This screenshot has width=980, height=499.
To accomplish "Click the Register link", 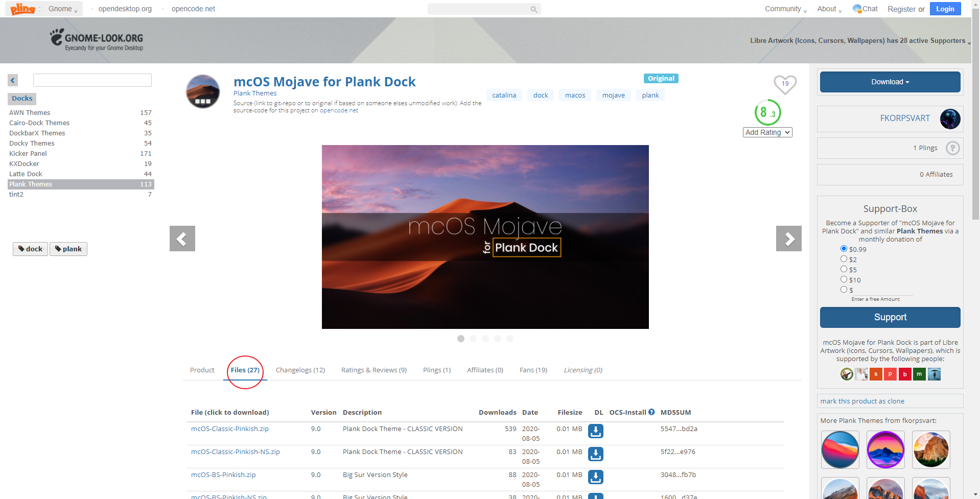I will point(901,9).
